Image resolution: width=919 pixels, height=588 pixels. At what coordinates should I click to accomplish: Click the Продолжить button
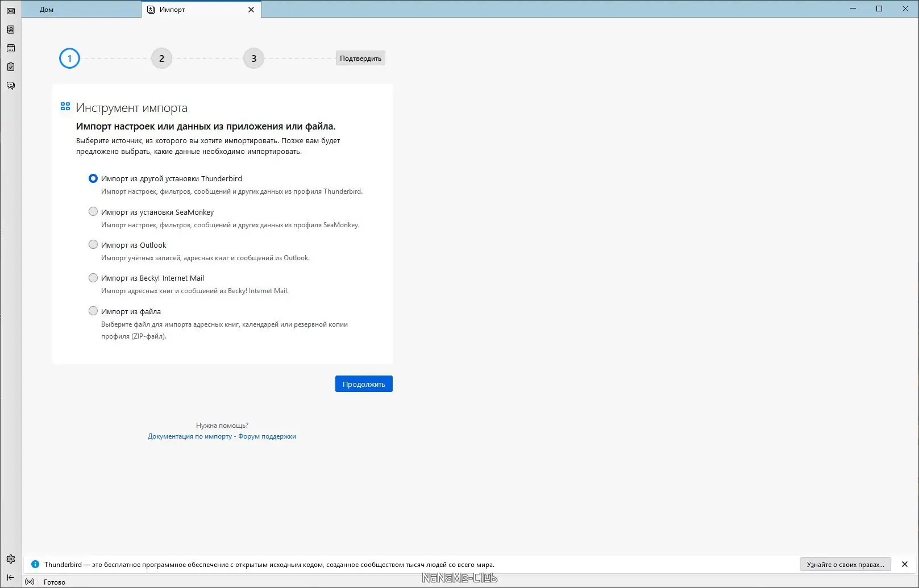(x=364, y=384)
